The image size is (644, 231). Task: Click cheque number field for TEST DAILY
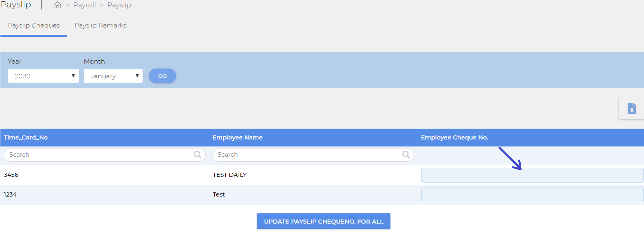point(532,175)
